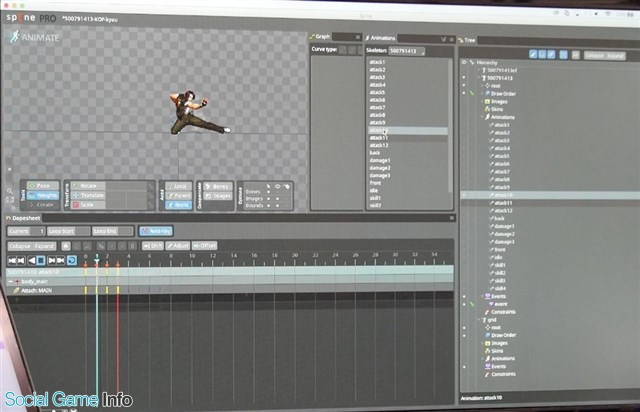Jump to the last frame
This screenshot has height=412, width=640.
coord(60,260)
